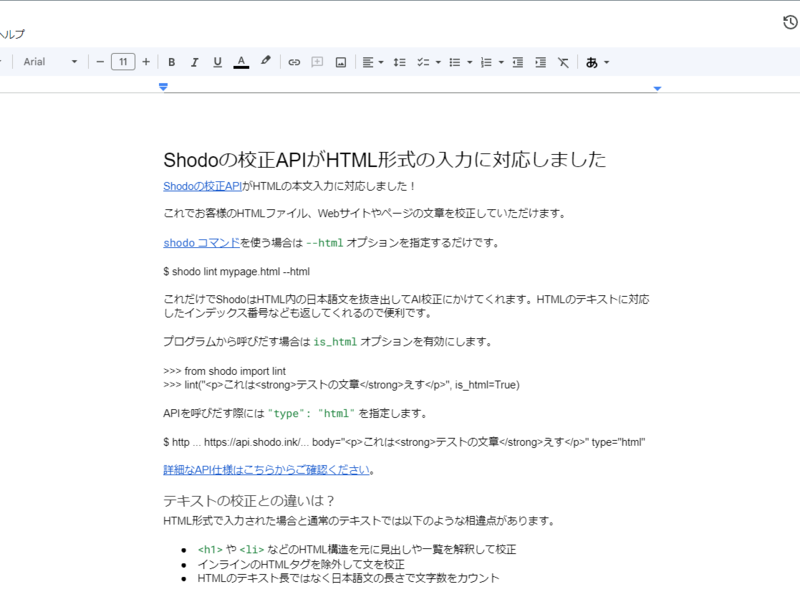Click the document title heading text
The height and width of the screenshot is (597, 800).
[x=385, y=160]
